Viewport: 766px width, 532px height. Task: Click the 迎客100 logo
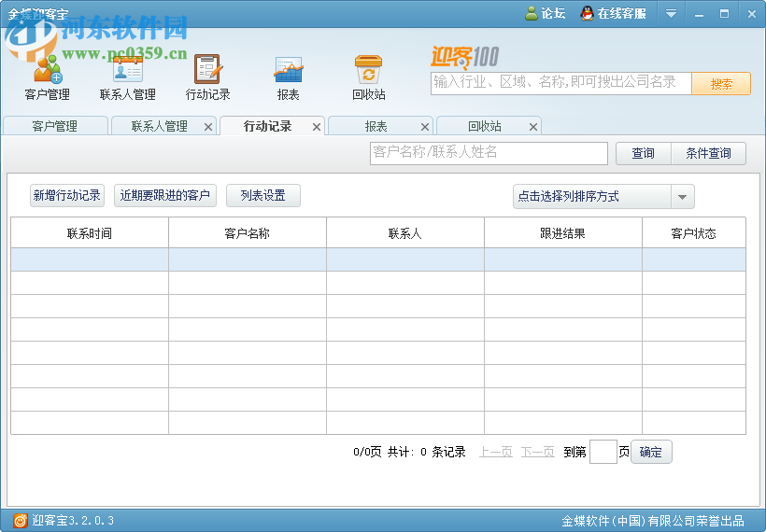(x=464, y=57)
